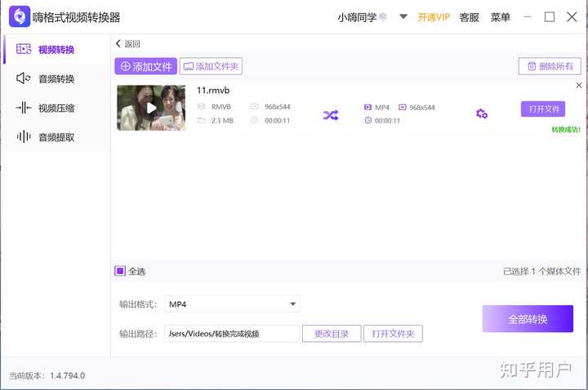Click 删除所有 to remove all files
588x390 pixels.
[x=550, y=66]
